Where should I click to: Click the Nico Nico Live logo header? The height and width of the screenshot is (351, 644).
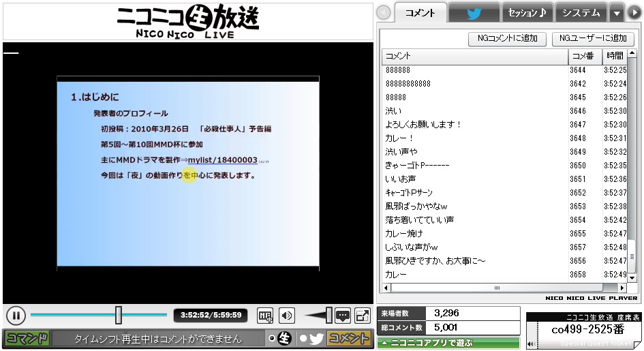point(188,21)
